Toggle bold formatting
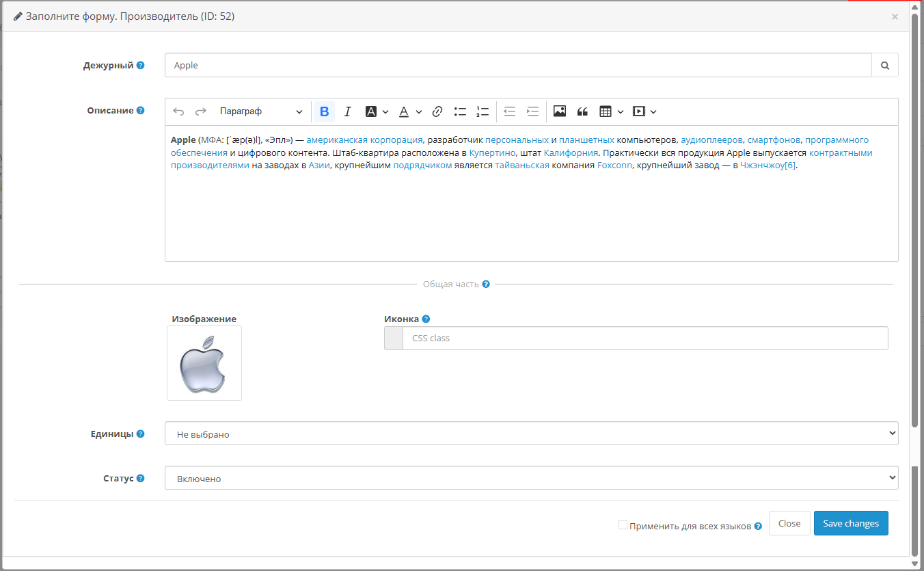Screen dimensions: 924x571 click(x=325, y=111)
